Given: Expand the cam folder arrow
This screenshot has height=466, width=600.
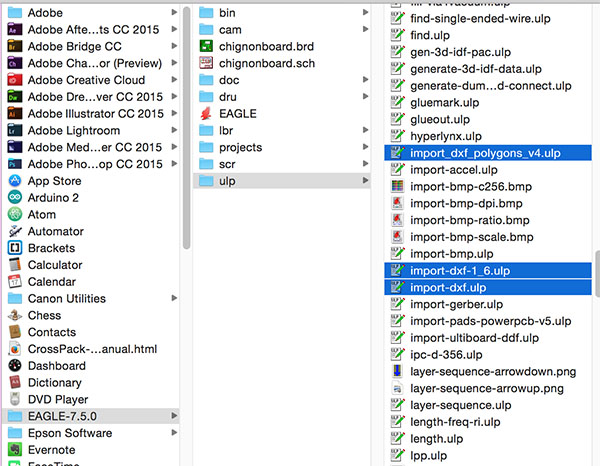Looking at the screenshot, I should point(365,29).
